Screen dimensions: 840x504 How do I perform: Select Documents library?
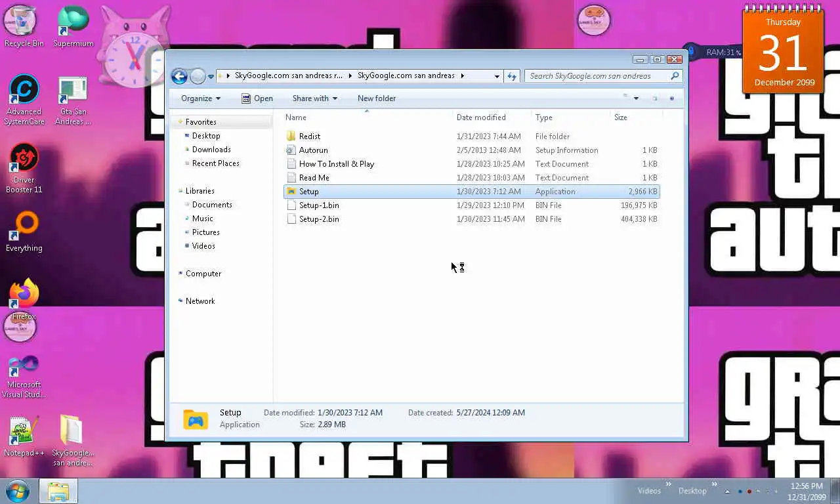(212, 205)
